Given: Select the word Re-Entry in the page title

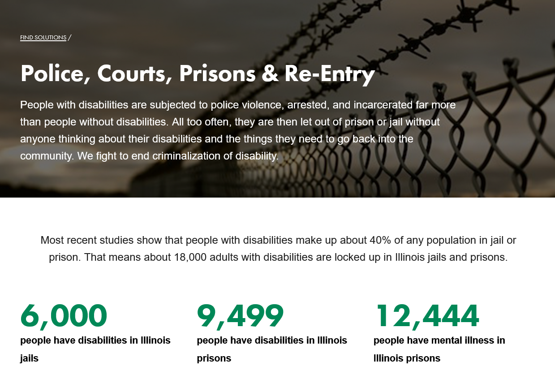Looking at the screenshot, I should pos(329,74).
